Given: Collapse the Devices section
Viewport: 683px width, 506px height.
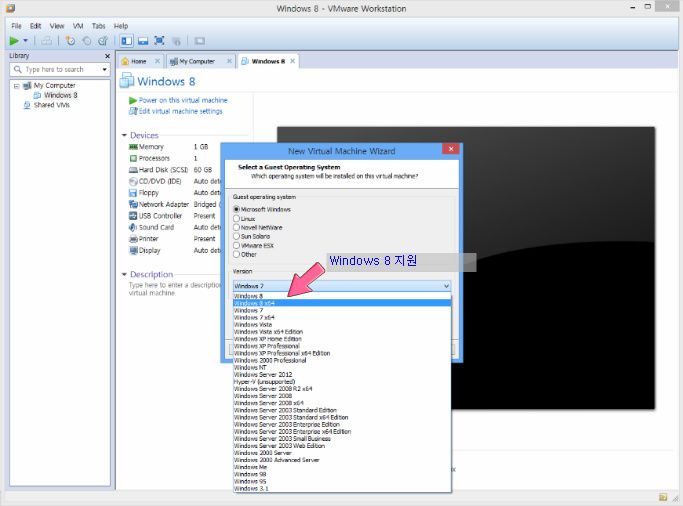Looking at the screenshot, I should coord(124,135).
